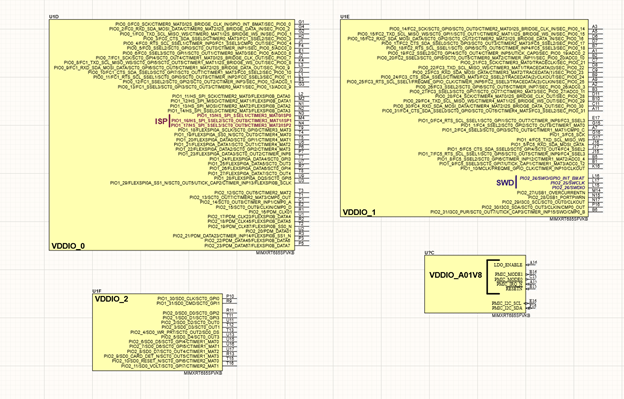
Task: Select the PIO2_0/SD0_D0 pin name
Action: click(x=191, y=313)
